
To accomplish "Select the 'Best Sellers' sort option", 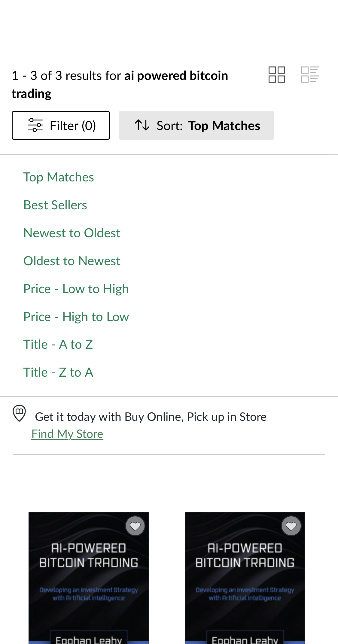I will [x=55, y=205].
